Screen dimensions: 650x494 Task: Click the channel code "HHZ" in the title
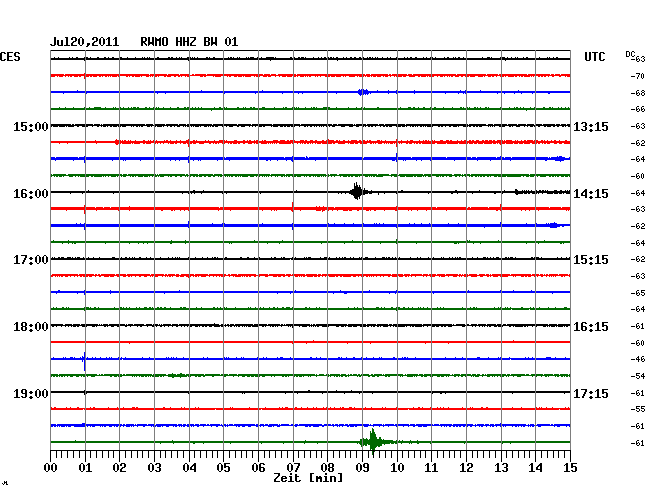(x=186, y=42)
